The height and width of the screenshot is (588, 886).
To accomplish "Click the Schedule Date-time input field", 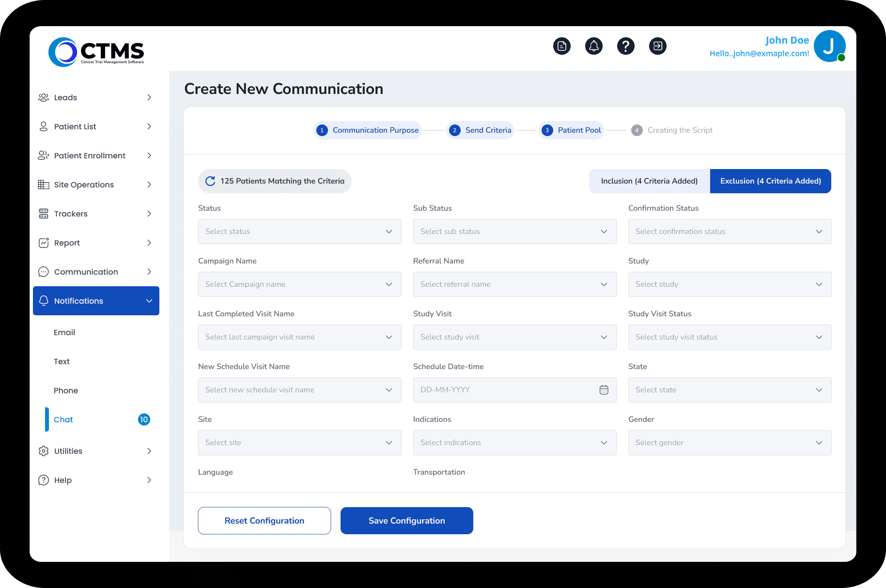I will click(x=504, y=390).
